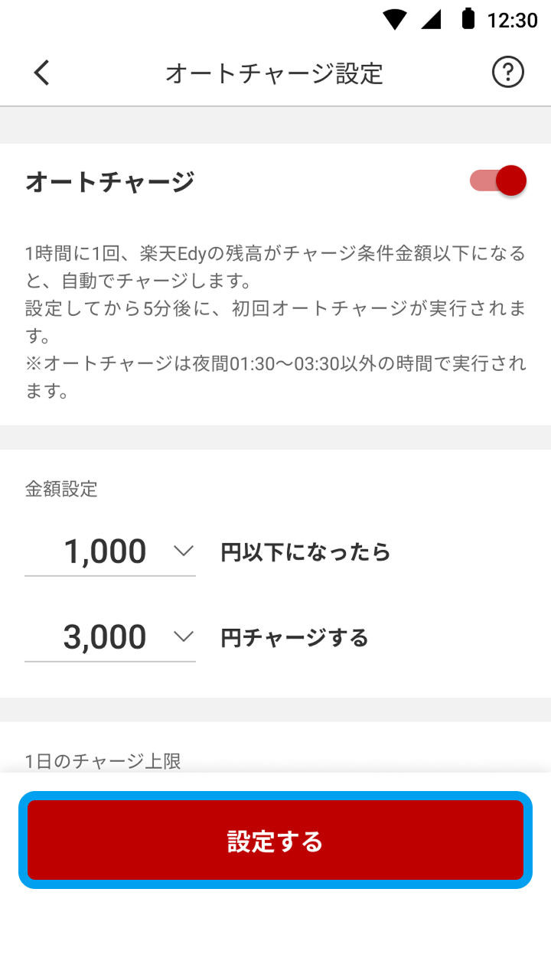Select the 金額設定 section heading

(x=61, y=490)
